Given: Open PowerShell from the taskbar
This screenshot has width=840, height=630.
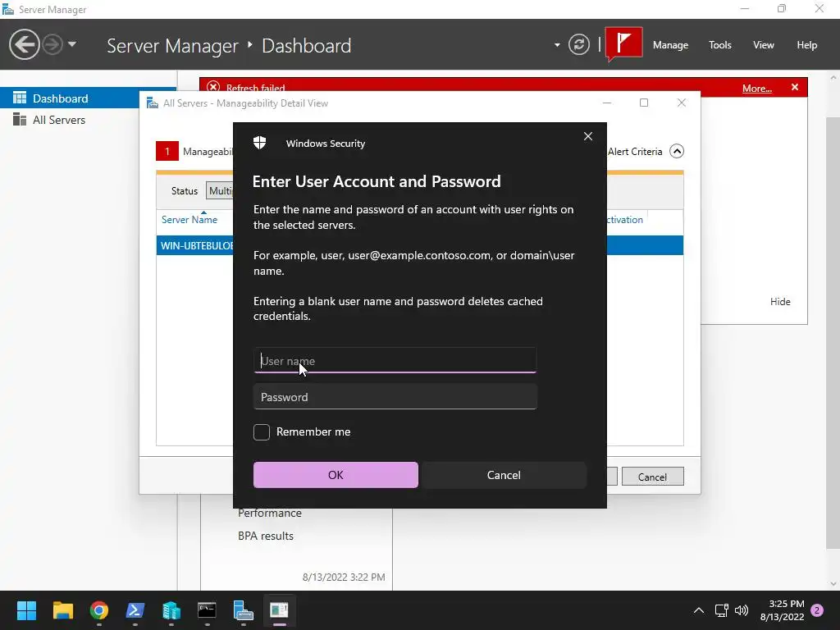Looking at the screenshot, I should click(x=135, y=609).
